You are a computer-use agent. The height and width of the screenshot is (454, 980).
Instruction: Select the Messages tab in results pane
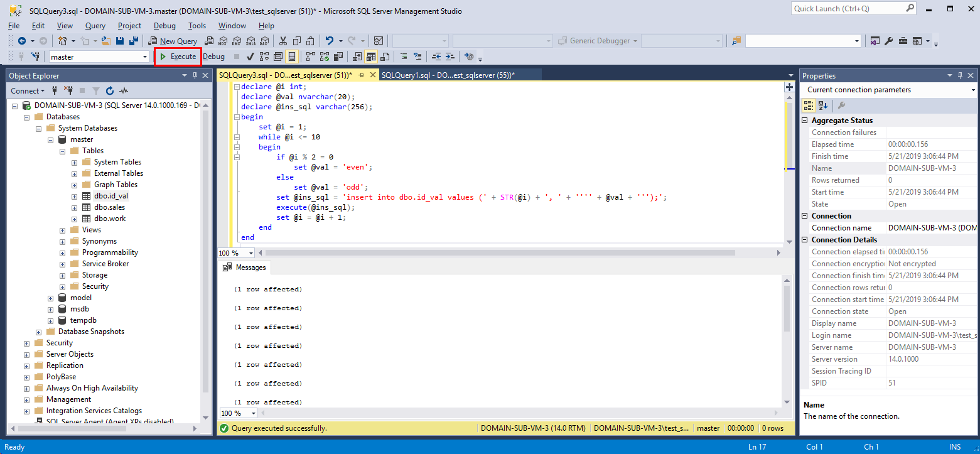(x=245, y=268)
